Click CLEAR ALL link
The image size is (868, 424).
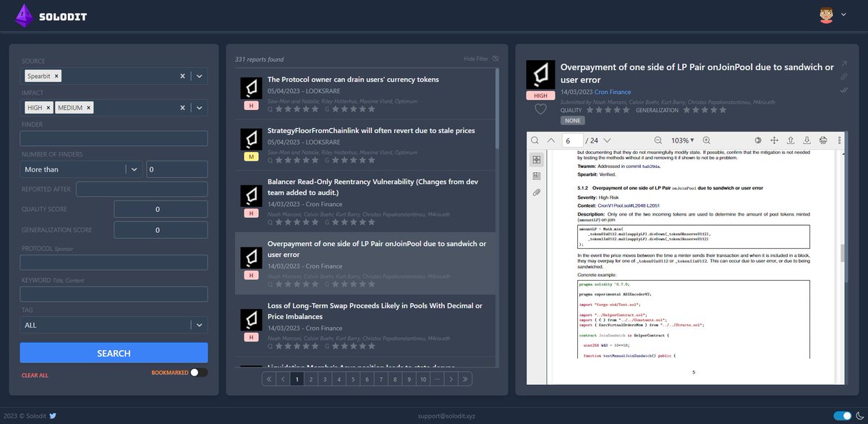[x=35, y=376]
